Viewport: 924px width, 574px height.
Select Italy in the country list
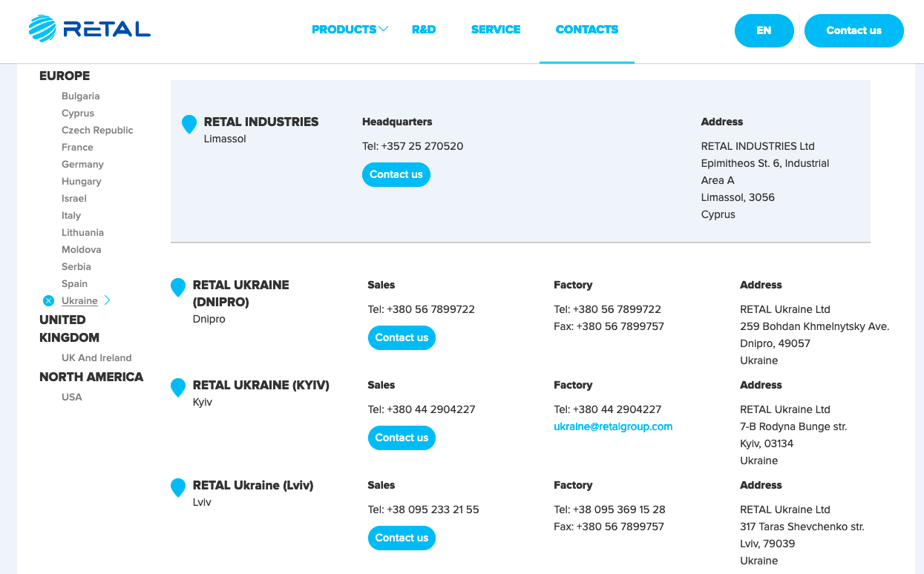[71, 216]
